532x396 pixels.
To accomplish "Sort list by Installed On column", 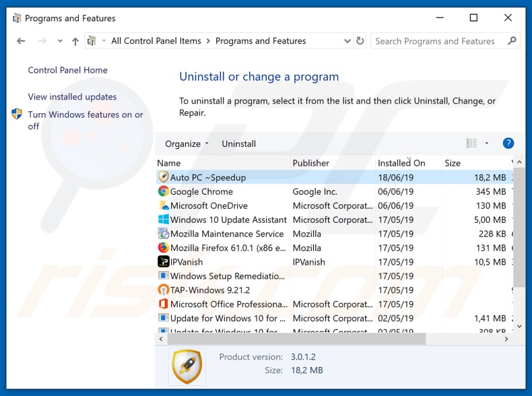I will click(x=401, y=163).
